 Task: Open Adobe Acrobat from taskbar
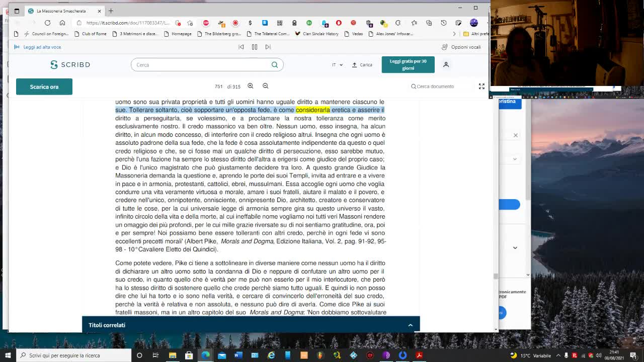[419, 355]
